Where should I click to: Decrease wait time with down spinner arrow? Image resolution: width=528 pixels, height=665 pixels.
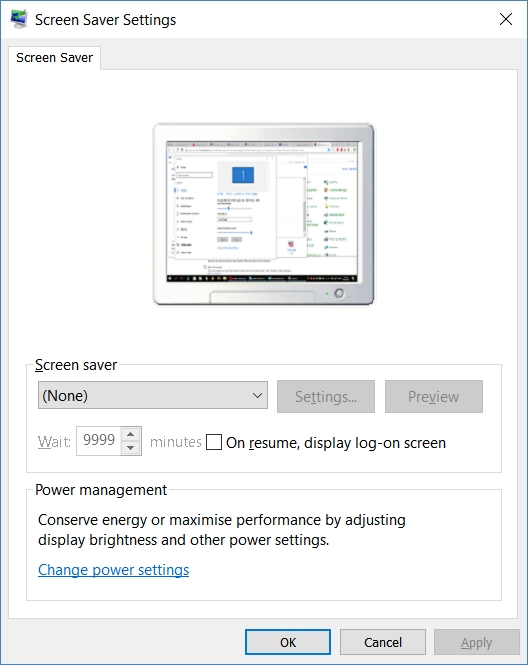pos(131,448)
